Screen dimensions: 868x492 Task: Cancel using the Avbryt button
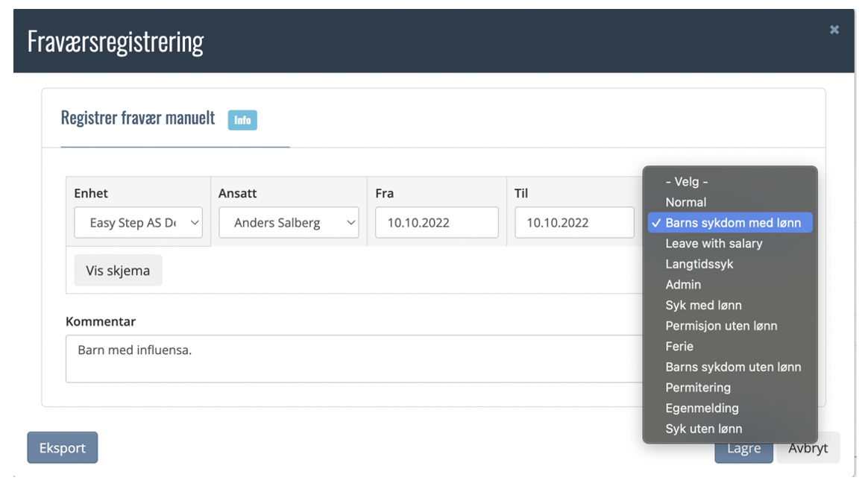(x=808, y=449)
